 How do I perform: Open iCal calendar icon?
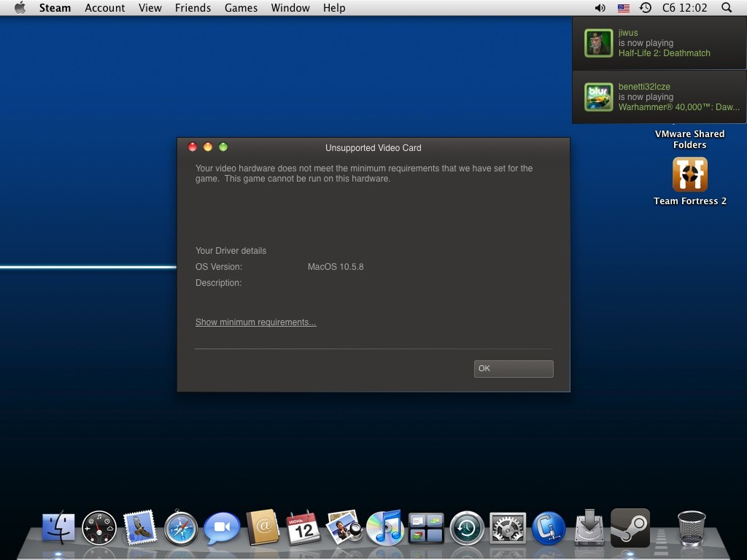pyautogui.click(x=303, y=528)
